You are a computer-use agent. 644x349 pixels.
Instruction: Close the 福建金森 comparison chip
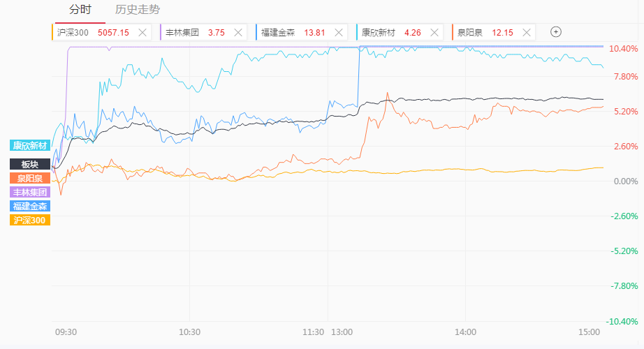click(x=339, y=32)
